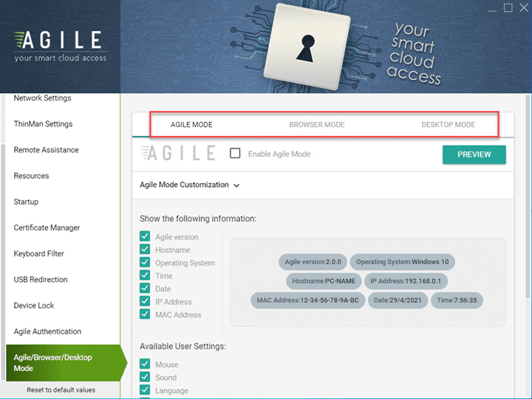Toggle the Time checkbox
The height and width of the screenshot is (399, 532).
coord(145,275)
